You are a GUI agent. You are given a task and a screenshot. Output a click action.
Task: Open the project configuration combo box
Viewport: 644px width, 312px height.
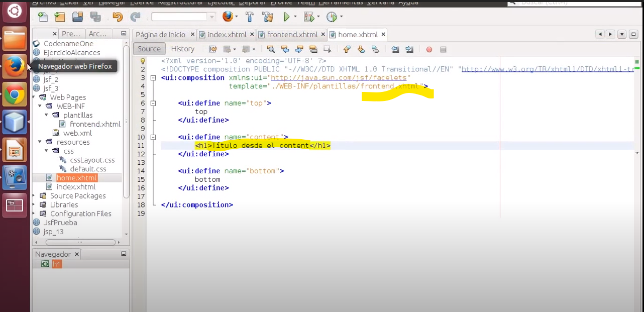tap(183, 17)
